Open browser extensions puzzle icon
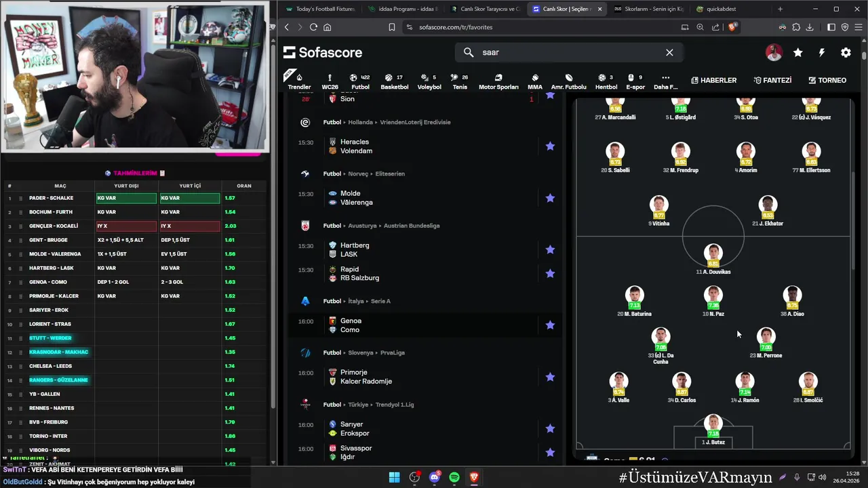Viewport: 868px width, 488px height. pyautogui.click(x=796, y=27)
